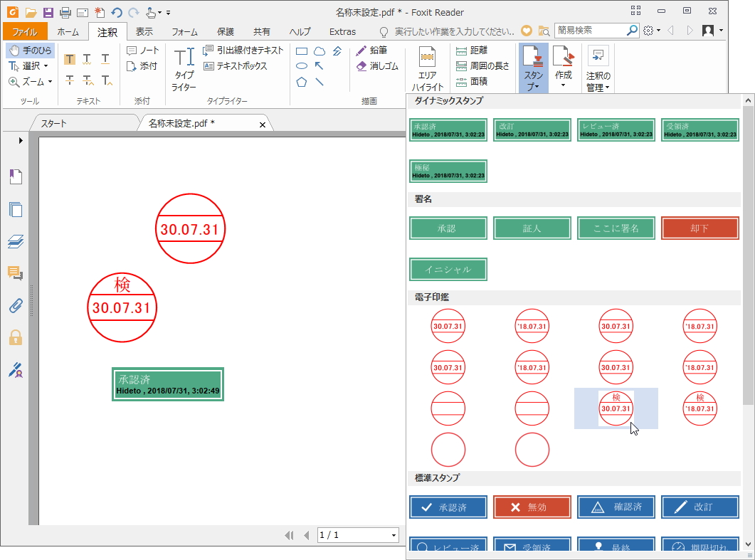Measure with Perimeter (周囲の長さ) tool
Image resolution: width=755 pixels, height=560 pixels.
tap(482, 66)
